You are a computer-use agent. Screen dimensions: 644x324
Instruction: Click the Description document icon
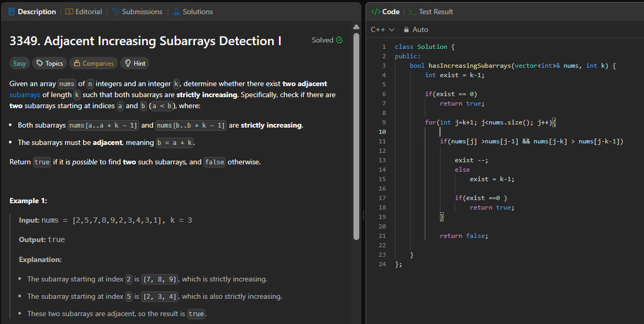(11, 11)
